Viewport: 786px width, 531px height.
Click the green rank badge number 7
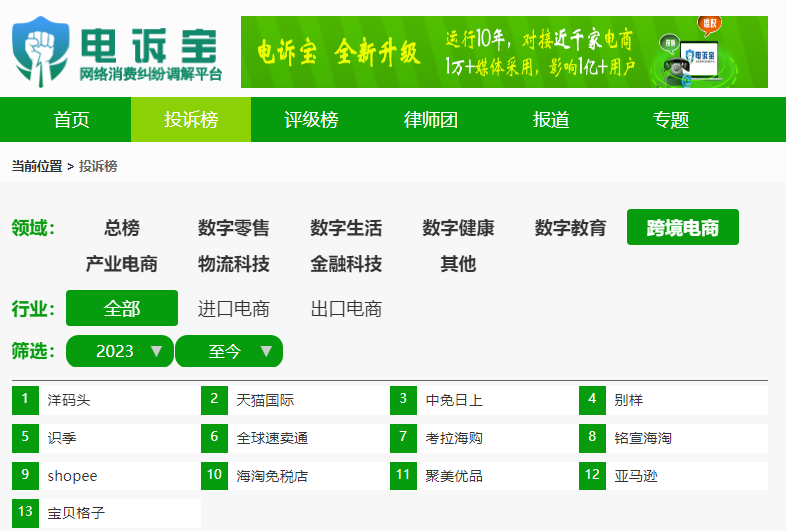pos(404,438)
